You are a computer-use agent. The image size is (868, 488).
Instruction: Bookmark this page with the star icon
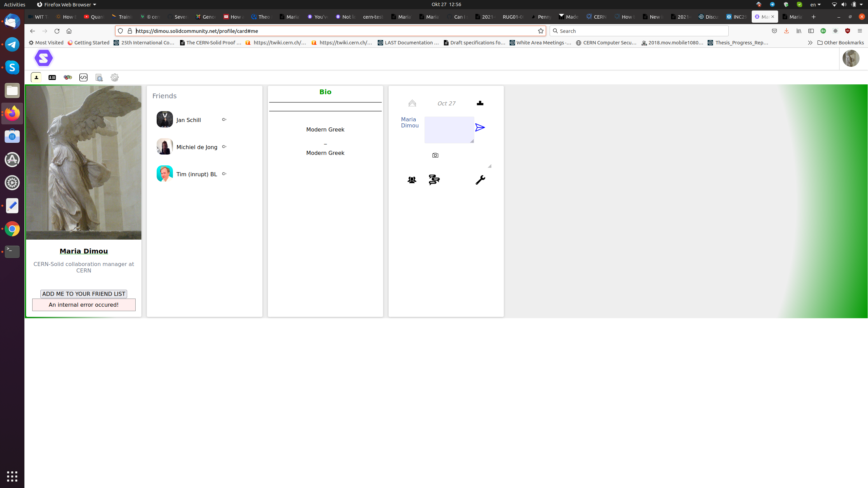click(x=541, y=31)
